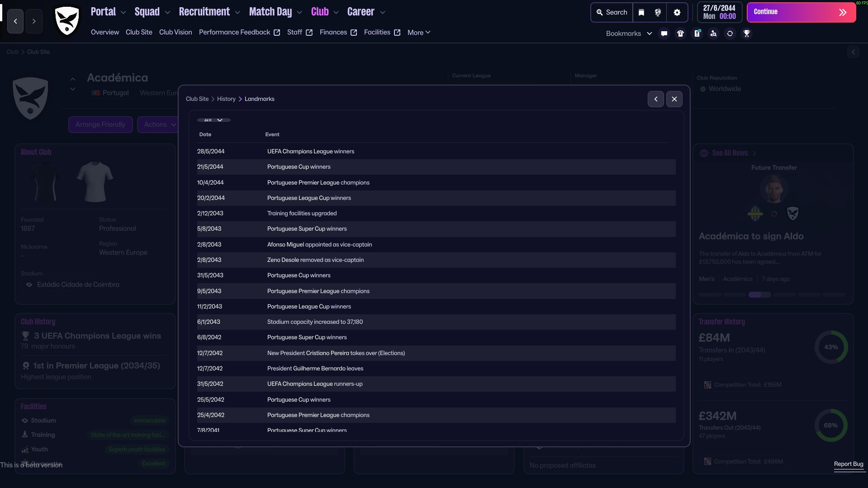Image resolution: width=868 pixels, height=488 pixels.
Task: Open the player search shortcut icon
Action: [x=713, y=33]
